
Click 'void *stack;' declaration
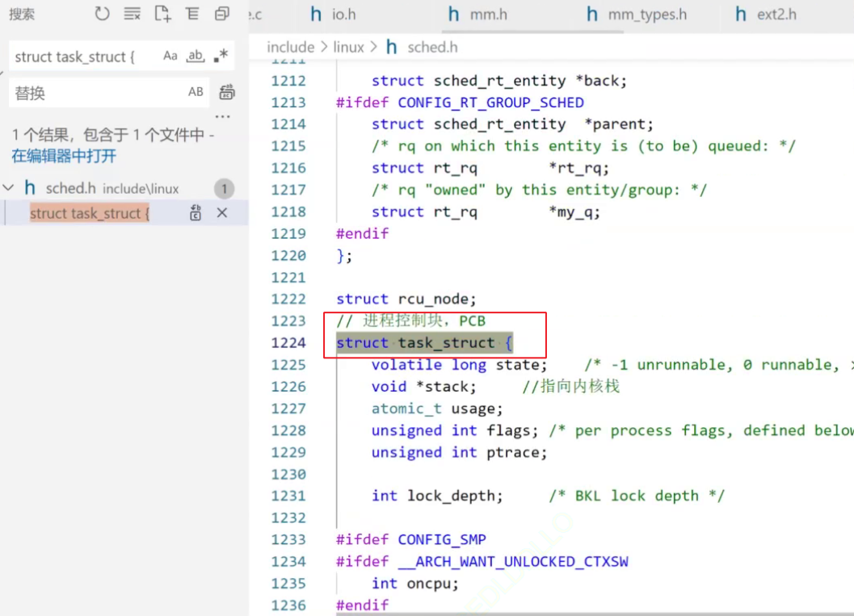coord(423,387)
